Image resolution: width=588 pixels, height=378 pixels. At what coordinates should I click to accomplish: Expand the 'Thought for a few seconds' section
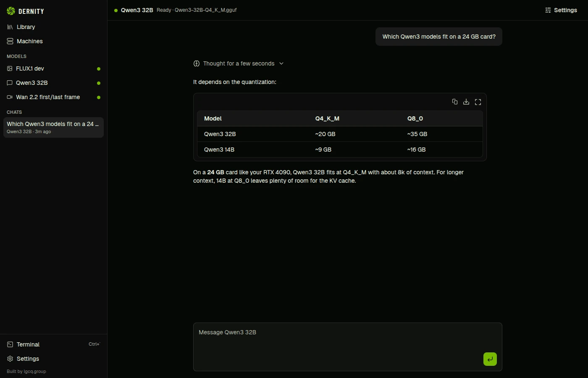pos(239,63)
